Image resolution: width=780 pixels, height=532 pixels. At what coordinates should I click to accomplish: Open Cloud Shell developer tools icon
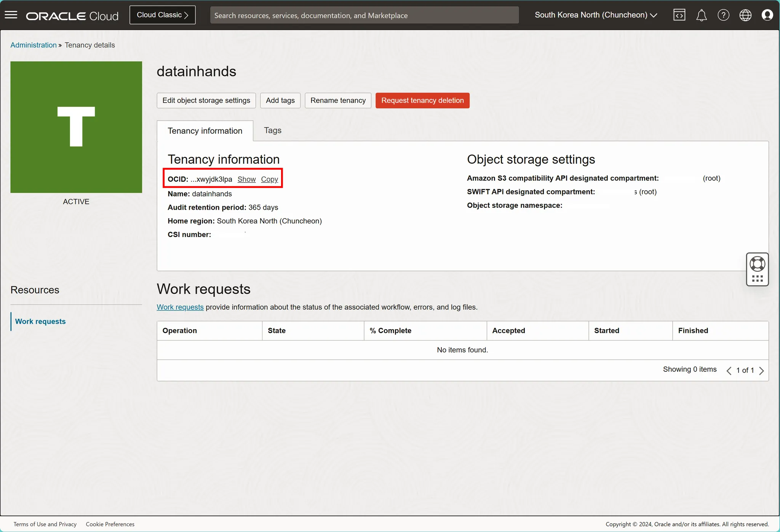coord(679,15)
